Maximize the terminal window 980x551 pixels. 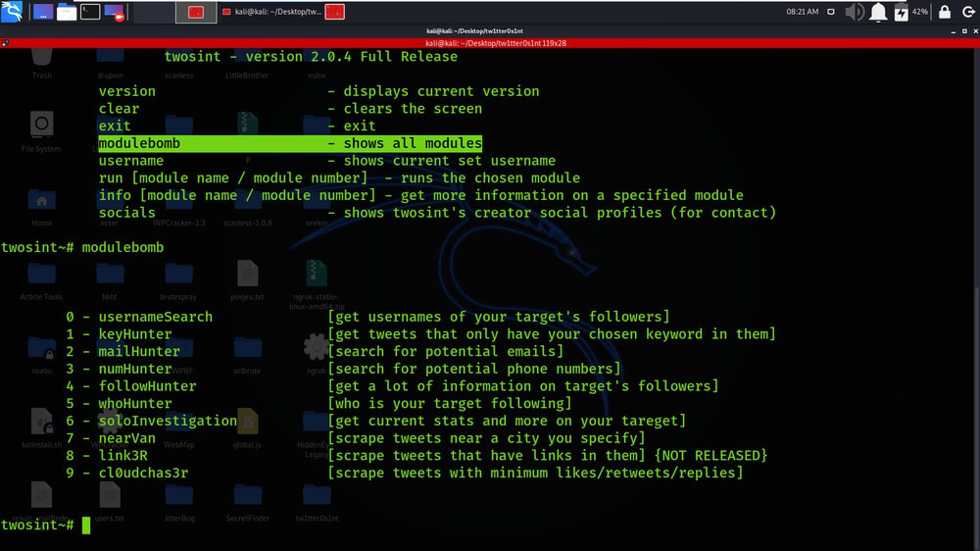point(964,30)
